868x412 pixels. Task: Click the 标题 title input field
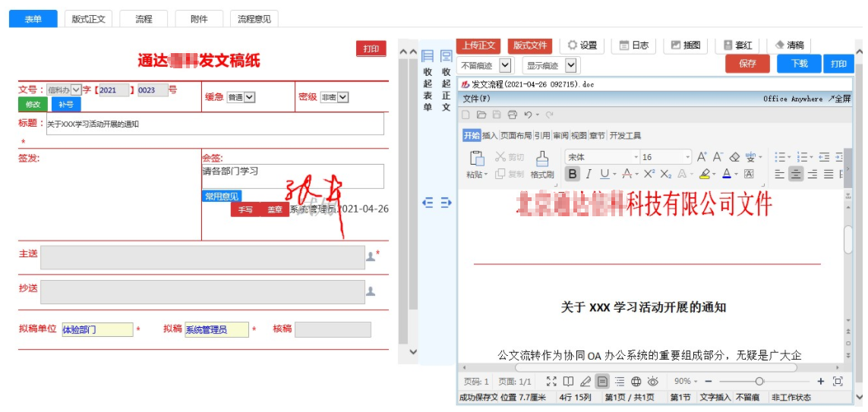point(215,124)
